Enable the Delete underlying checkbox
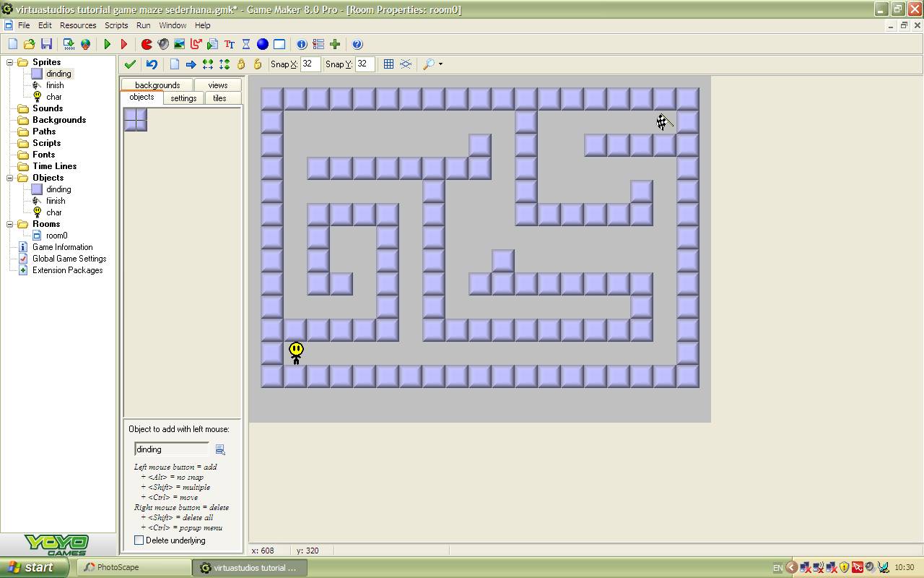Viewport: 924px width, 578px height. coord(137,540)
